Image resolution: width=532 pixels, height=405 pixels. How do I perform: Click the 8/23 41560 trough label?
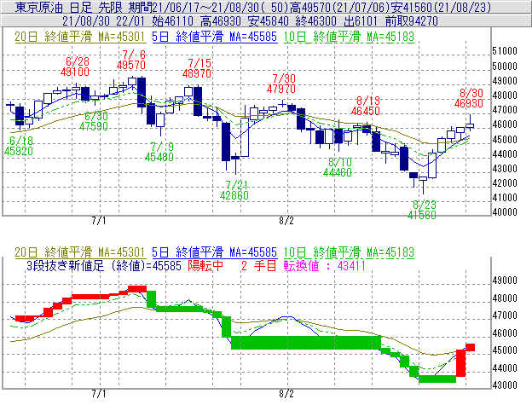click(422, 210)
